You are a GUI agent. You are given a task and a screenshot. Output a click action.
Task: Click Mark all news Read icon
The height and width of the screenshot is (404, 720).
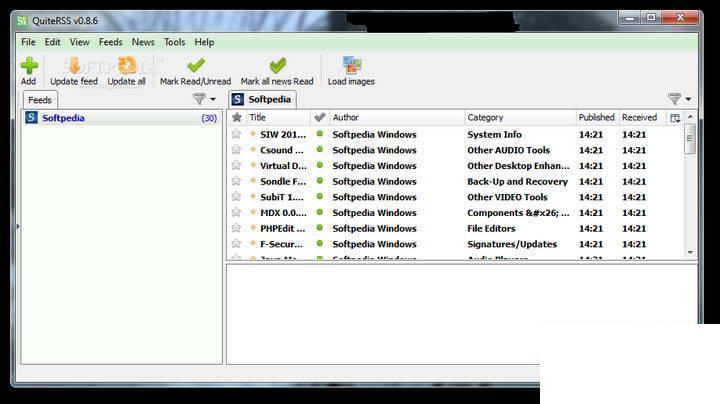(277, 66)
